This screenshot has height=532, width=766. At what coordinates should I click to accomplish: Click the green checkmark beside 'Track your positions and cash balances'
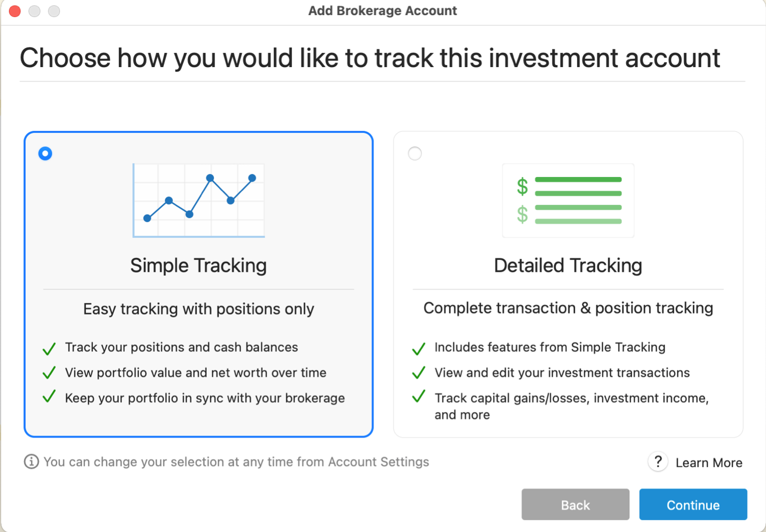coord(48,348)
